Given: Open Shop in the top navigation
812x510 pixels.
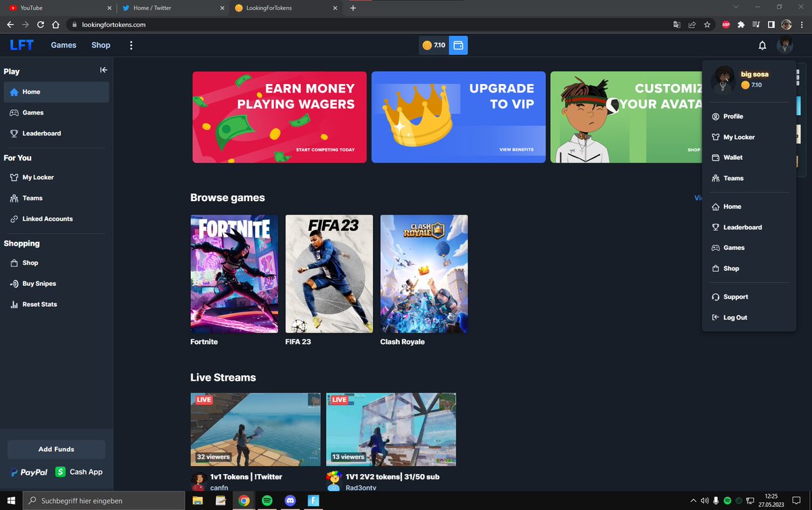Looking at the screenshot, I should [x=101, y=45].
